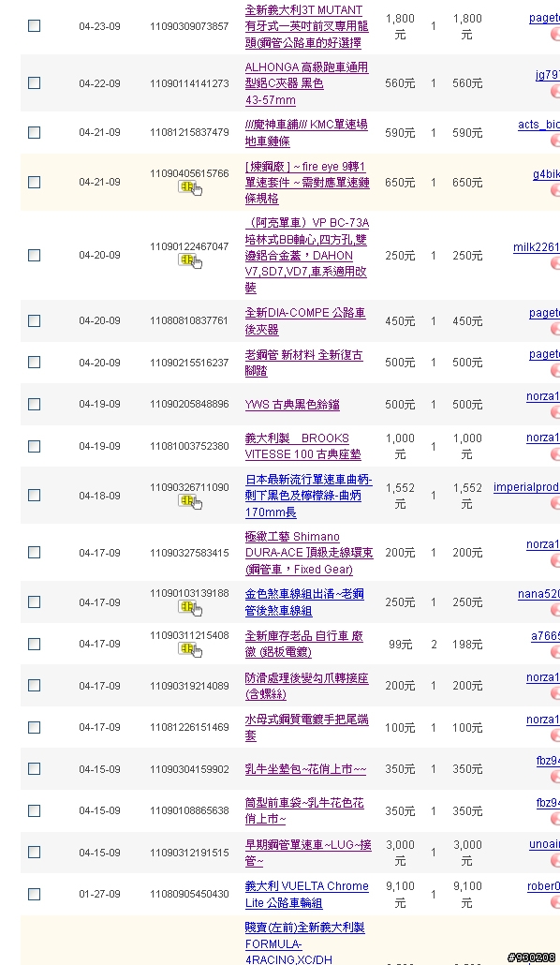Click order number 11080810837761
Screen dimensions: 560x965
coord(189,320)
